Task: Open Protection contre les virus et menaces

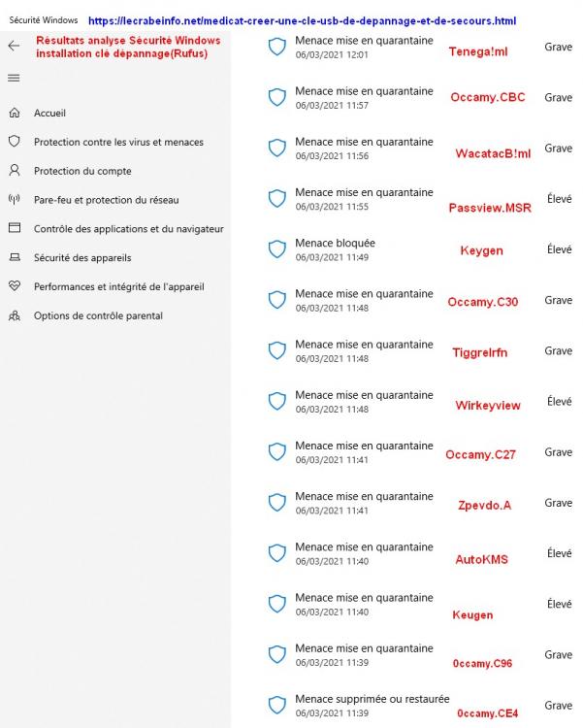Action: [118, 143]
